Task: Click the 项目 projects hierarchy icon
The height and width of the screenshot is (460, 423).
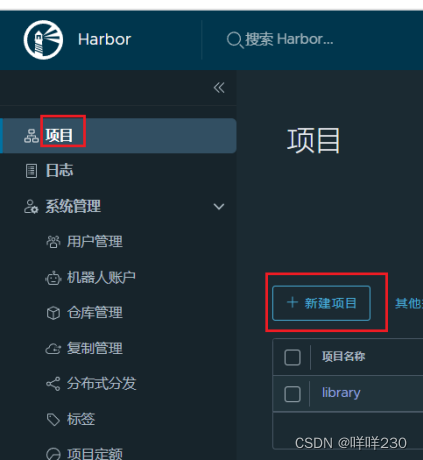Action: point(31,136)
